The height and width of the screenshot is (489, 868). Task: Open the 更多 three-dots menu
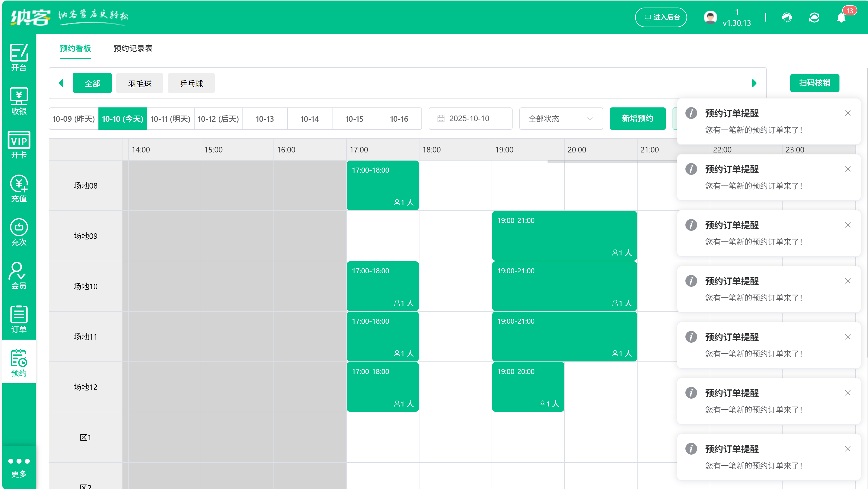19,467
